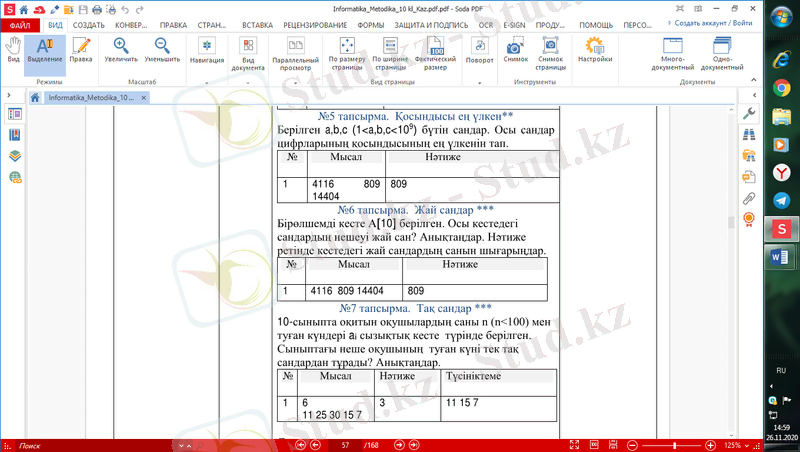Screen dimensions: 800x452
Task: Click the Уменьшить zoom-out magnifier
Action: [162, 51]
